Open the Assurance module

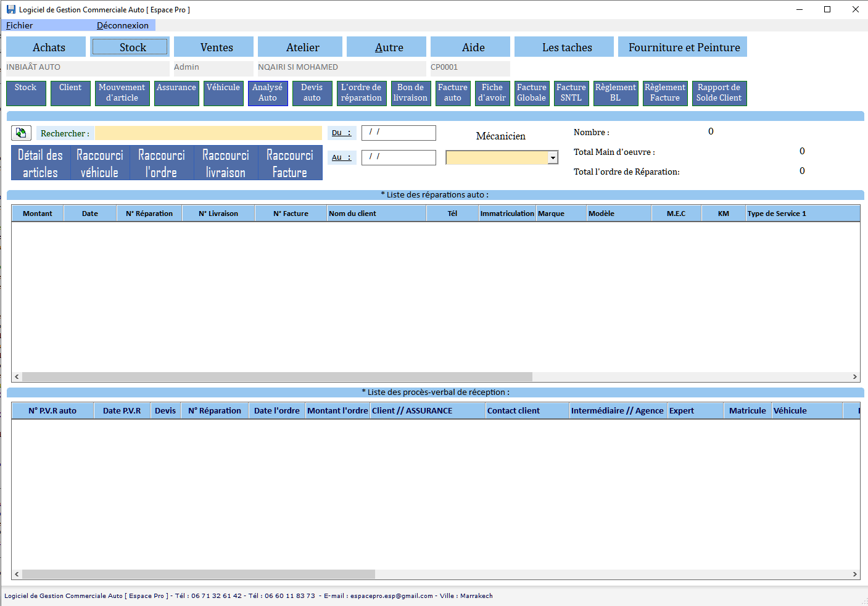pyautogui.click(x=176, y=93)
